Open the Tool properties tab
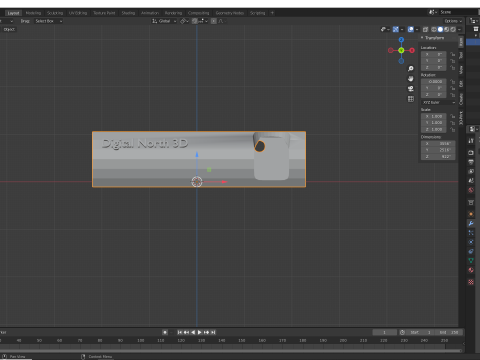Viewport: 480px width, 360px height. [471, 141]
